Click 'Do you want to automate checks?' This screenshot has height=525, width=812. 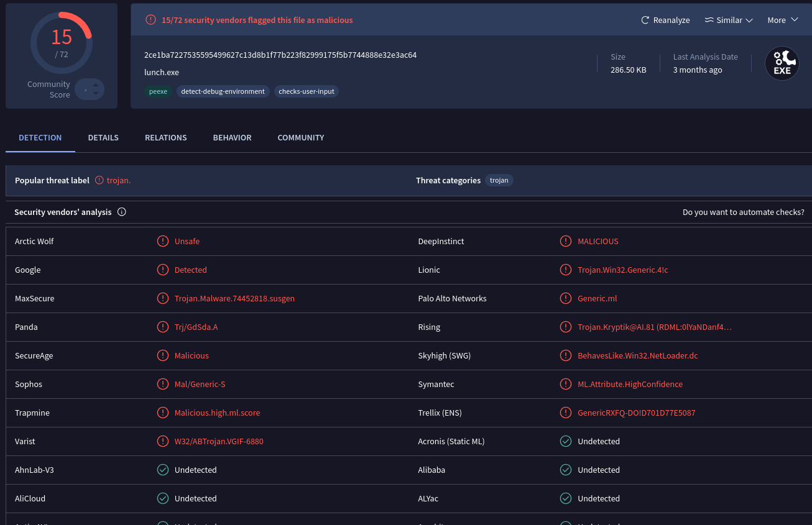(x=744, y=212)
